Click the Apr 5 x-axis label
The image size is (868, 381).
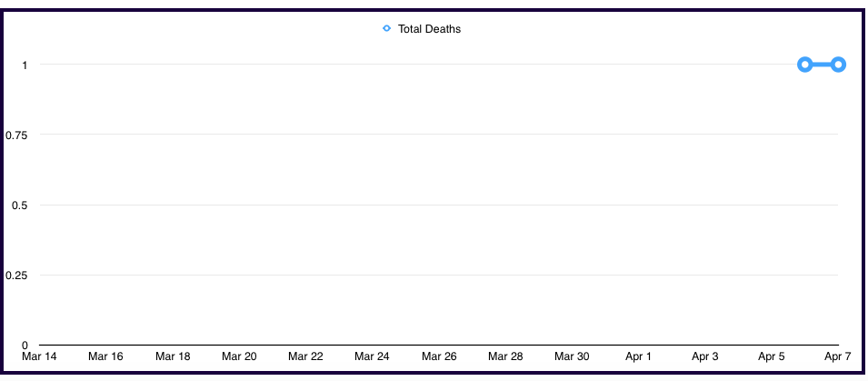tap(772, 356)
